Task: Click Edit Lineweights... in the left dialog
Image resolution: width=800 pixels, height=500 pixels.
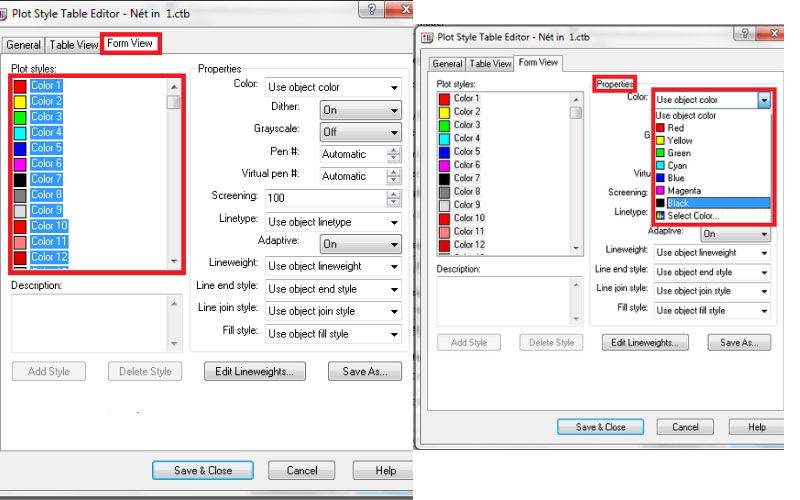Action: click(x=254, y=372)
